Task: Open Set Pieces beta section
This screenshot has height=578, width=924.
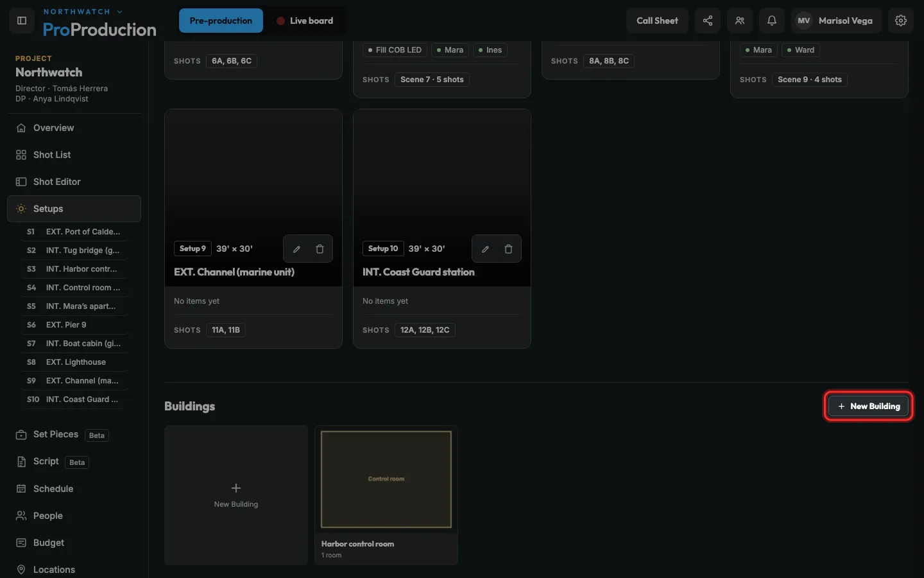Action: click(74, 435)
